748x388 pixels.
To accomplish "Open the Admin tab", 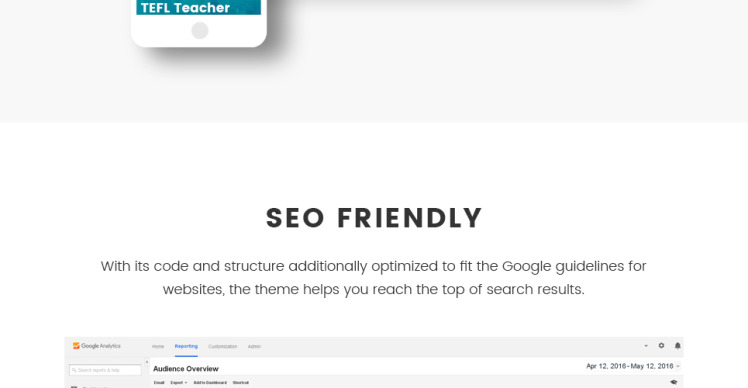I will click(x=254, y=346).
